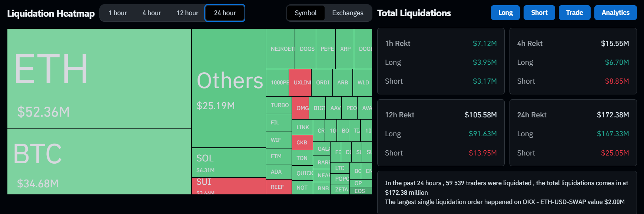Image resolution: width=644 pixels, height=214 pixels.
Task: Open the 24h Rekt summary card
Action: pyautogui.click(x=573, y=133)
